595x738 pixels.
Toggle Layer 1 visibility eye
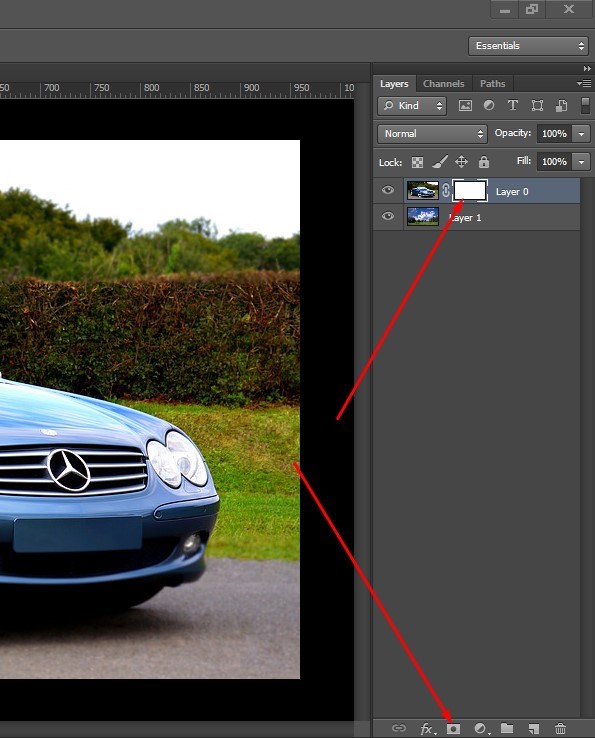pyautogui.click(x=388, y=217)
